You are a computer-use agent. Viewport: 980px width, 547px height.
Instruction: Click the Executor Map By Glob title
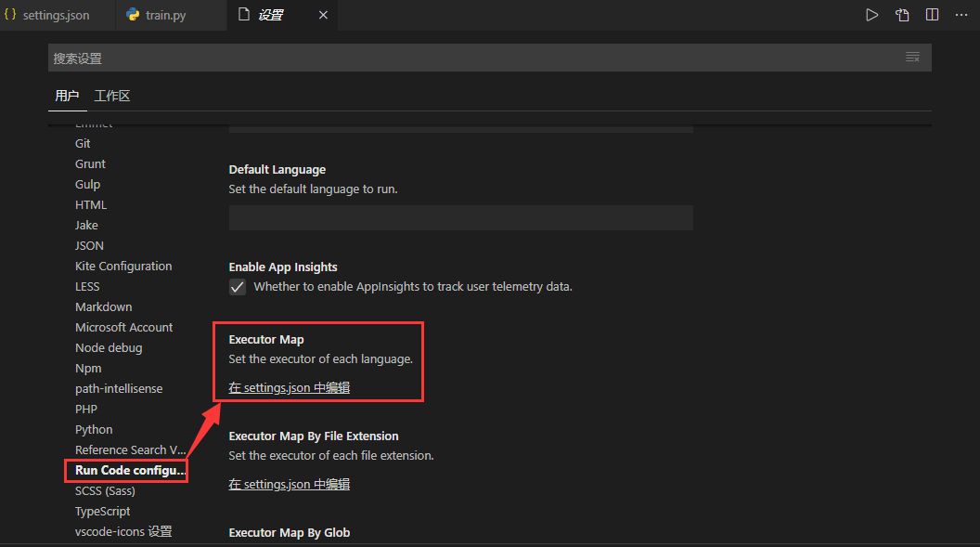pos(290,533)
